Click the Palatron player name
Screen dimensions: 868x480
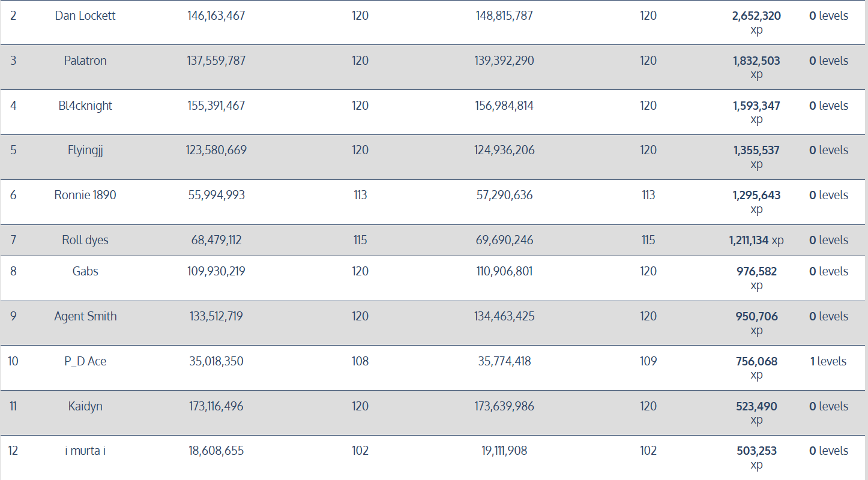[85, 61]
